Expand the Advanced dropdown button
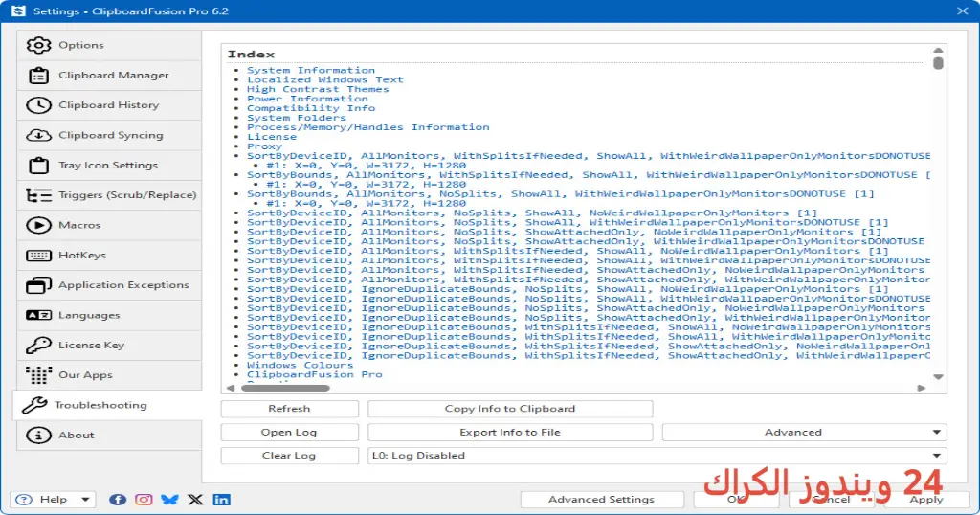This screenshot has width=980, height=515. tap(804, 432)
